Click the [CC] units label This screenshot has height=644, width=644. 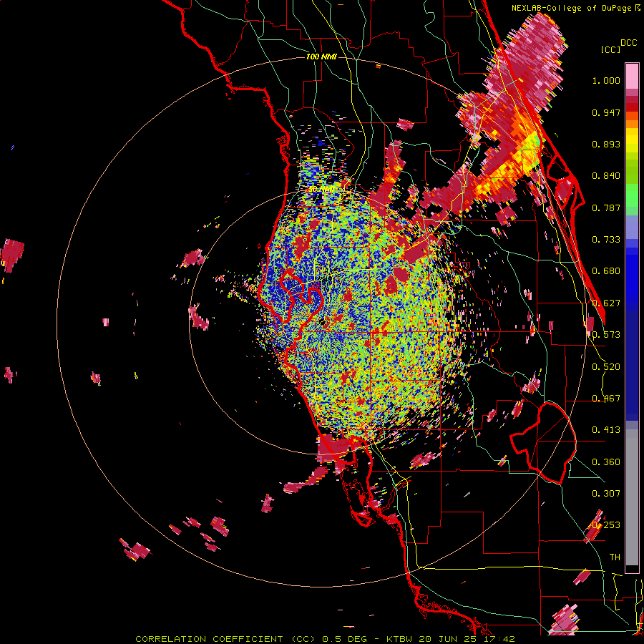pos(610,49)
